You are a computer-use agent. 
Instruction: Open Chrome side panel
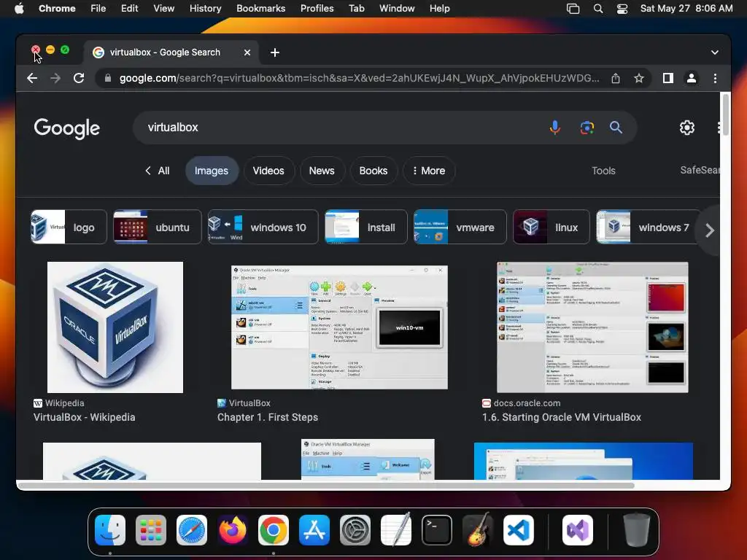(x=668, y=78)
